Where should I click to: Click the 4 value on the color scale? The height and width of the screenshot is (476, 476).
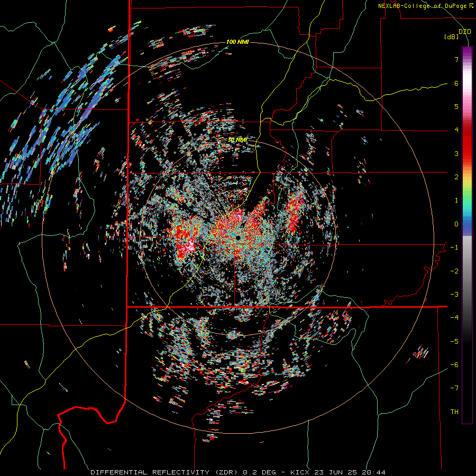(456, 130)
